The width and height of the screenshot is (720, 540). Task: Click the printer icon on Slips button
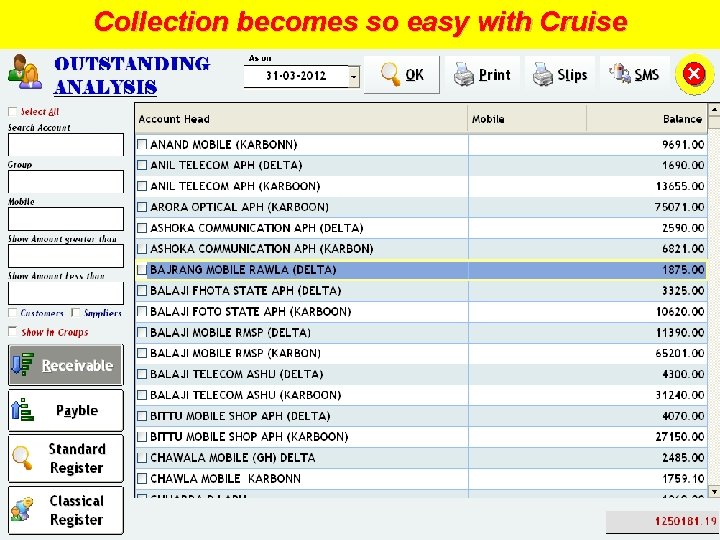click(x=543, y=74)
